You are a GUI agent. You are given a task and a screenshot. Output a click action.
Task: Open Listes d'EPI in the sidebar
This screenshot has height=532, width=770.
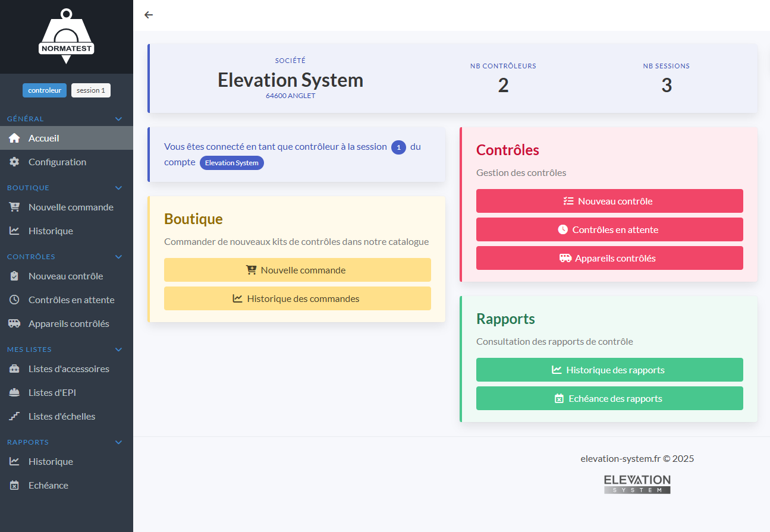[x=67, y=392]
